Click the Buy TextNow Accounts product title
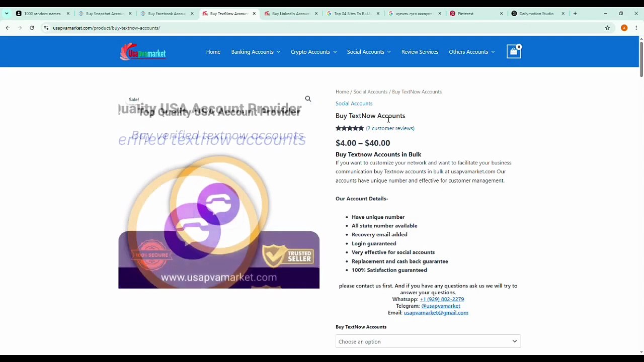This screenshot has width=644, height=362. [370, 116]
